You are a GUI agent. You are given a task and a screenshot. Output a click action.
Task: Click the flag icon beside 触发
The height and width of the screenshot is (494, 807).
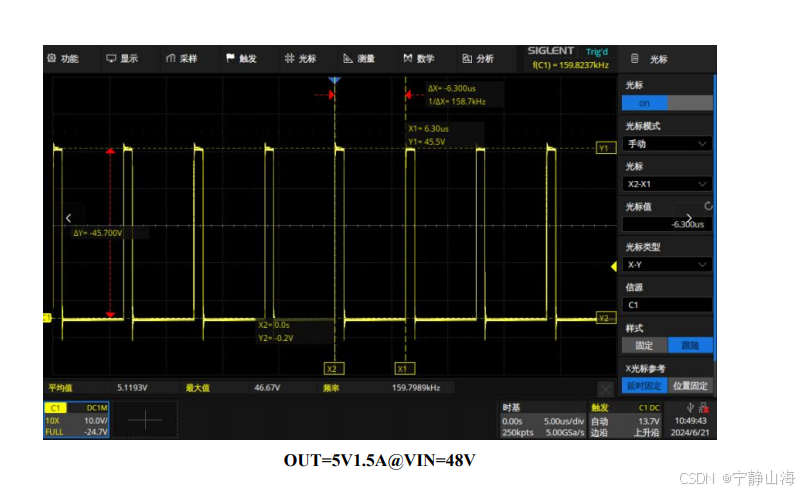click(x=230, y=58)
